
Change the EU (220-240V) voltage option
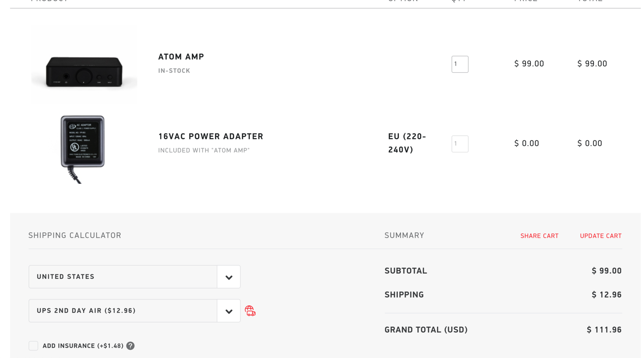pos(407,143)
